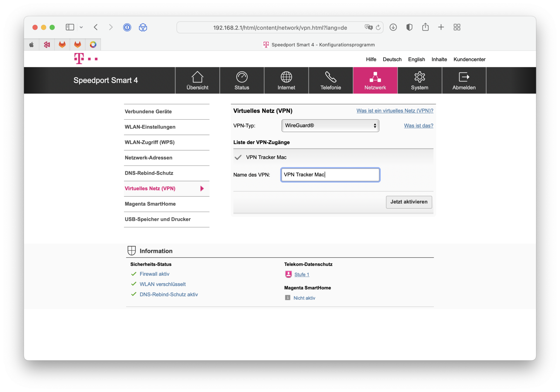The width and height of the screenshot is (560, 392).
Task: Open the VPN-Typ WireGuard dropdown
Action: point(330,125)
